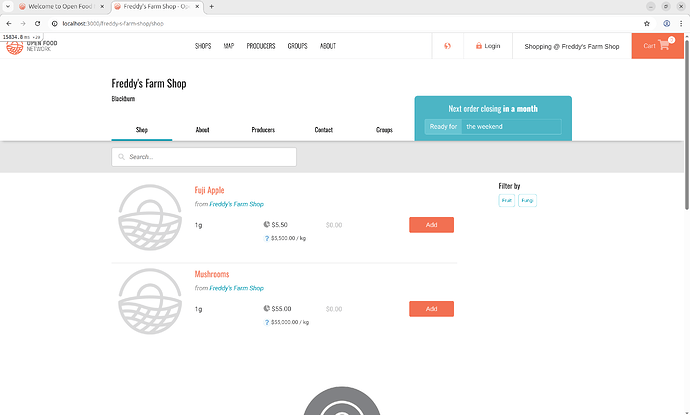The image size is (690, 415).
Task: Open a new browser tab
Action: [211, 7]
